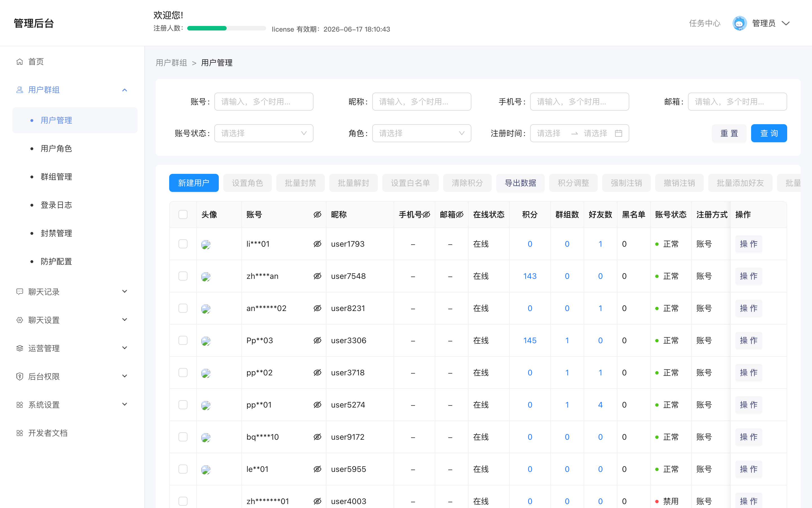Click the 注册人数 progress bar
The height and width of the screenshot is (508, 812).
click(226, 28)
